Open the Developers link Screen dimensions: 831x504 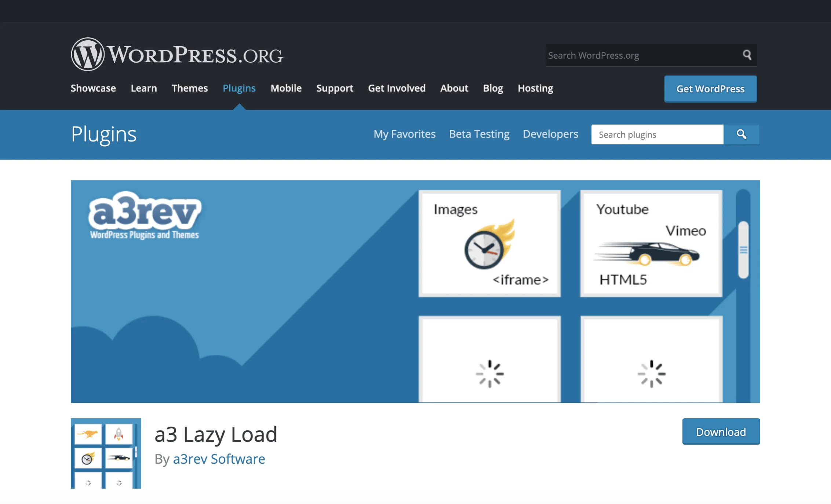click(x=550, y=134)
